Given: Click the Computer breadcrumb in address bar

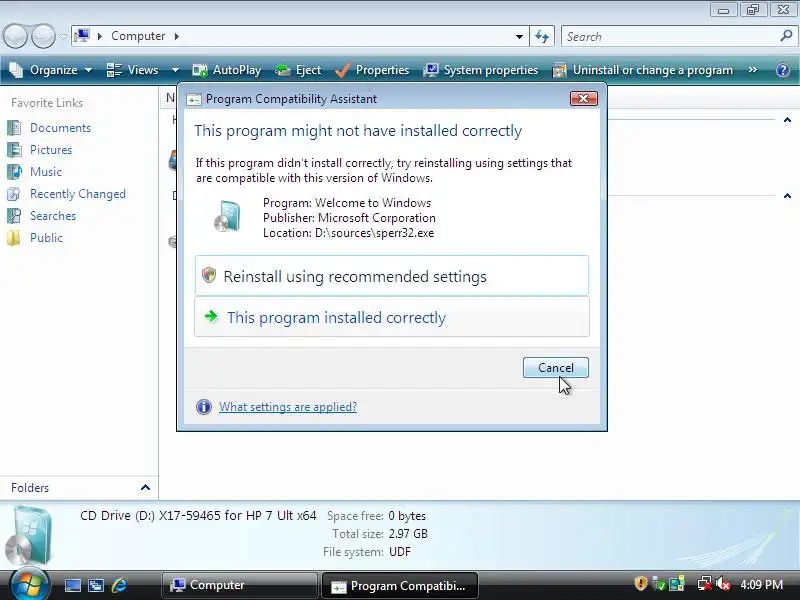Looking at the screenshot, I should coord(138,36).
